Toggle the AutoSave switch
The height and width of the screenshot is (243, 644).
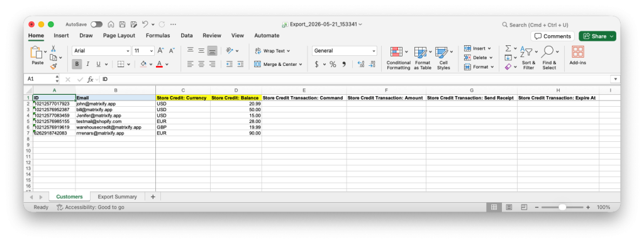[96, 24]
